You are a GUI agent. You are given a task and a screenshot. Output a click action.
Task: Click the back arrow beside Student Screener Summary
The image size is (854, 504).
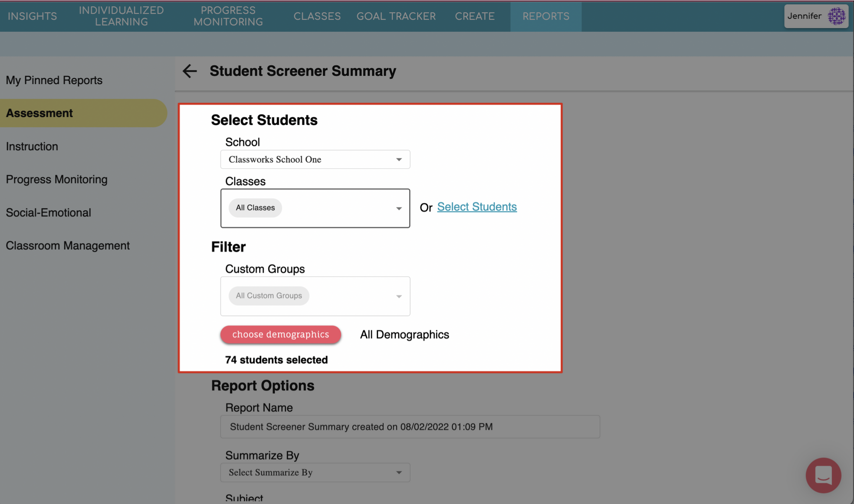pyautogui.click(x=190, y=71)
